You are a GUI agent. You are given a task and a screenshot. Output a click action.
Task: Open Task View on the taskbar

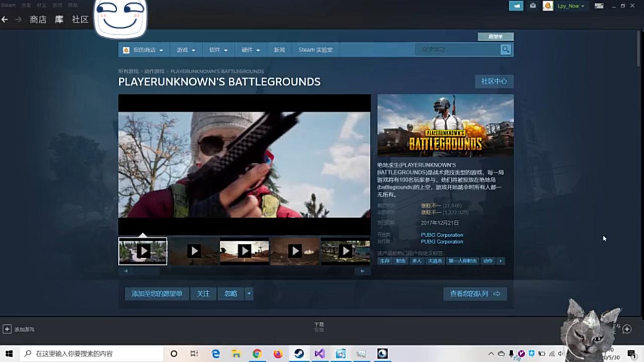tap(194, 354)
